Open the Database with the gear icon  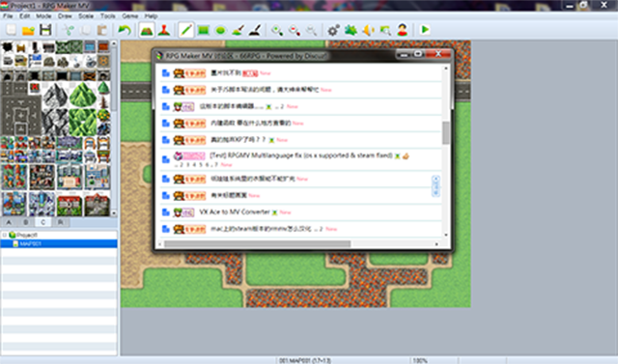[333, 30]
